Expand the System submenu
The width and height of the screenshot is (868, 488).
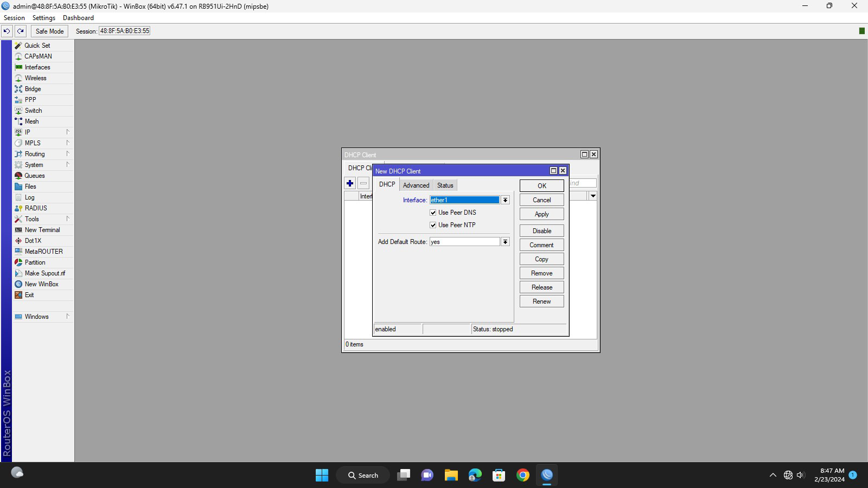click(x=43, y=165)
